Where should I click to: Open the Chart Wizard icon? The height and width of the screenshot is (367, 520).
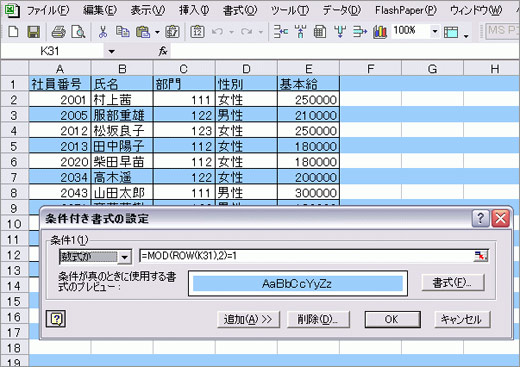pos(380,32)
